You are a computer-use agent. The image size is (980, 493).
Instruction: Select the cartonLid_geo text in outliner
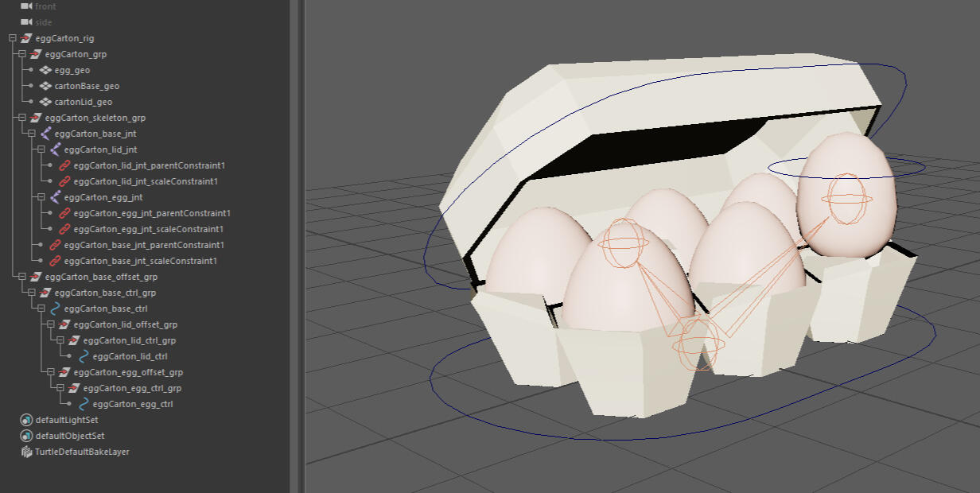point(84,102)
